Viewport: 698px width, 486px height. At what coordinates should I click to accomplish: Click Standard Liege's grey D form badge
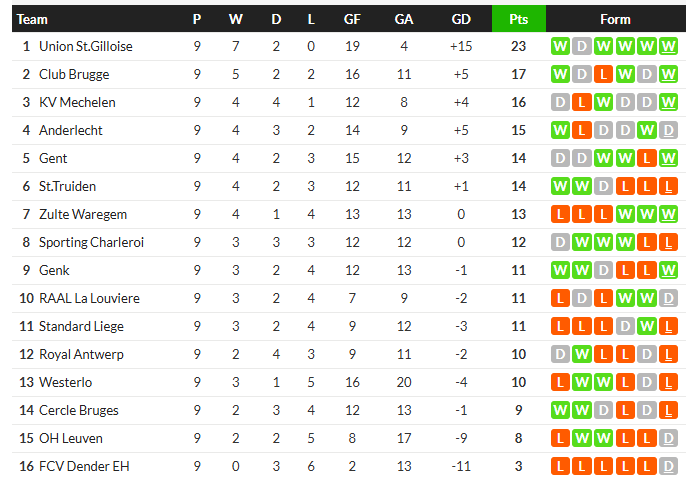point(624,326)
